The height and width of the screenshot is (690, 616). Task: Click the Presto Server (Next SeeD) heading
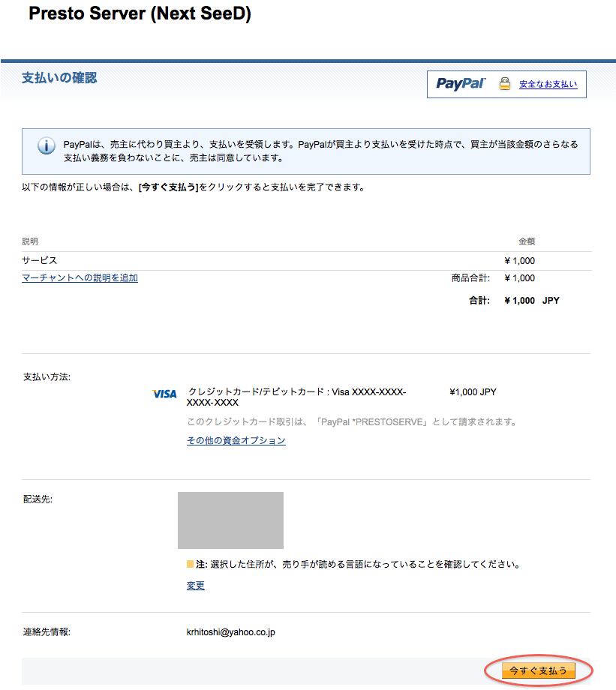140,13
